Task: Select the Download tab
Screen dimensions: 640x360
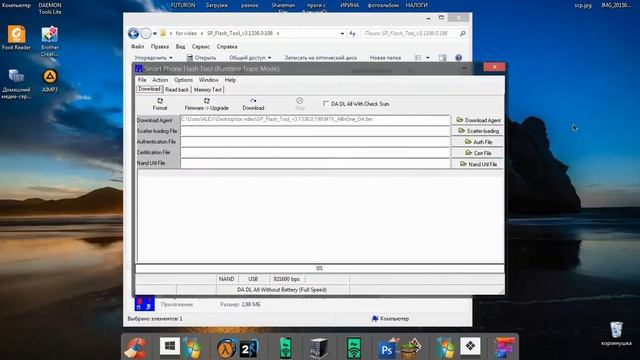Action: pyautogui.click(x=149, y=89)
